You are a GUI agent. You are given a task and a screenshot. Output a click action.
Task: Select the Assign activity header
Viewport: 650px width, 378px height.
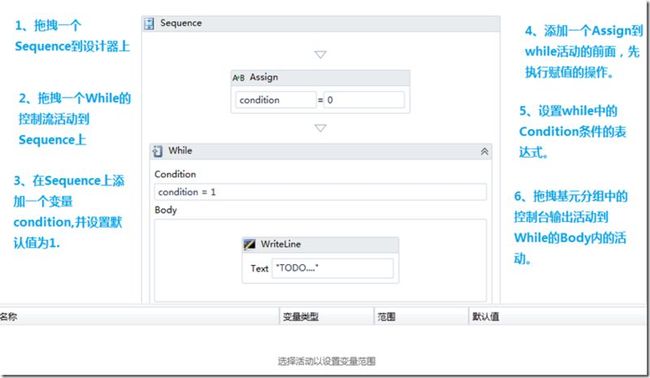[x=320, y=78]
